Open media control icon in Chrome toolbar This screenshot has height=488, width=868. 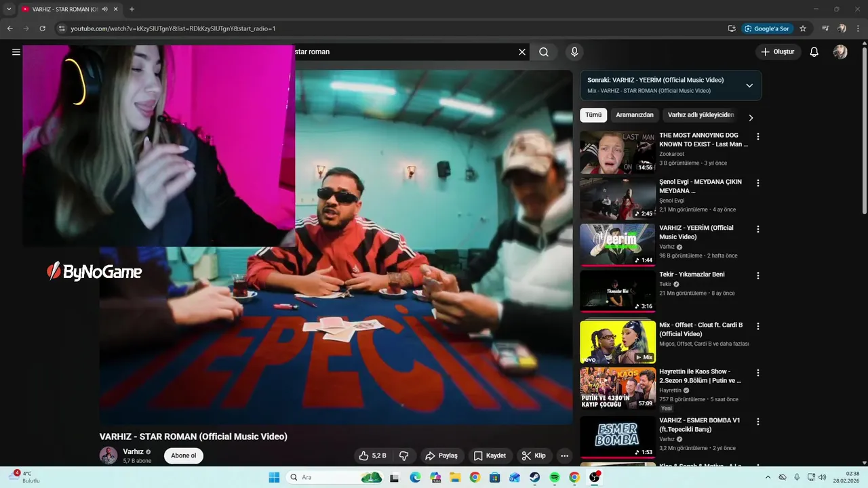coord(825,28)
